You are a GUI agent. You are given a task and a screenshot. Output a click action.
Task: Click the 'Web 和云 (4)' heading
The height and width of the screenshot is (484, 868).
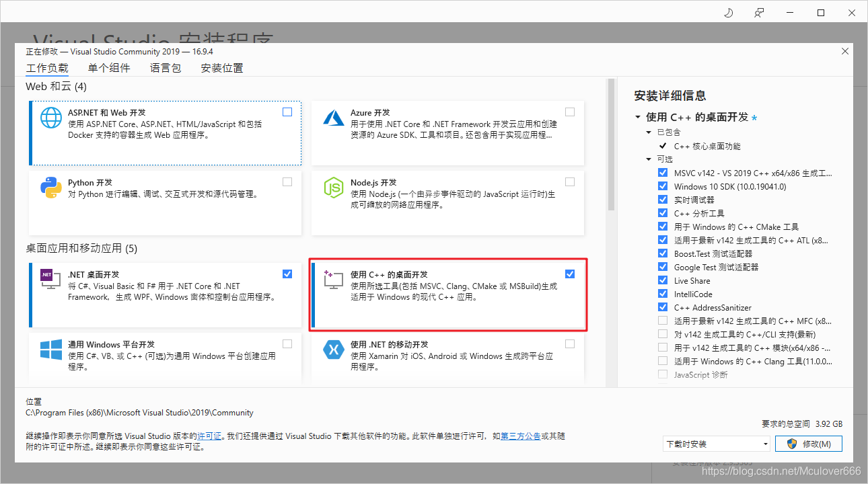(56, 87)
